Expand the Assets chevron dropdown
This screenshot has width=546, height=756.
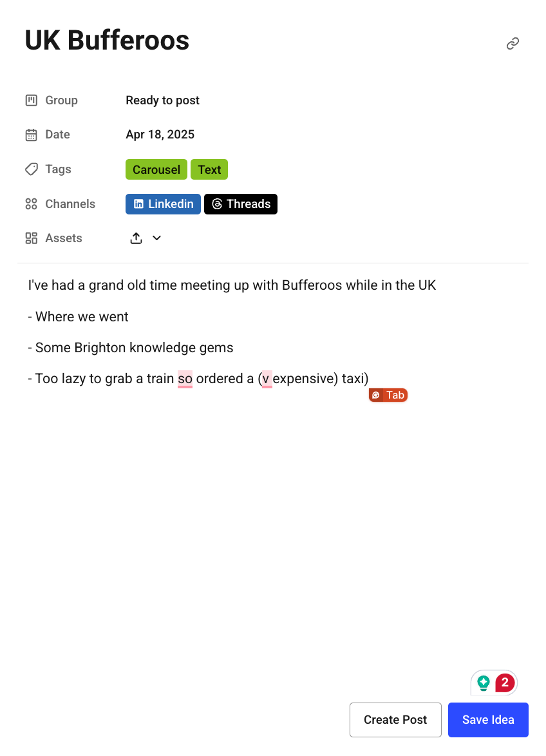(156, 238)
